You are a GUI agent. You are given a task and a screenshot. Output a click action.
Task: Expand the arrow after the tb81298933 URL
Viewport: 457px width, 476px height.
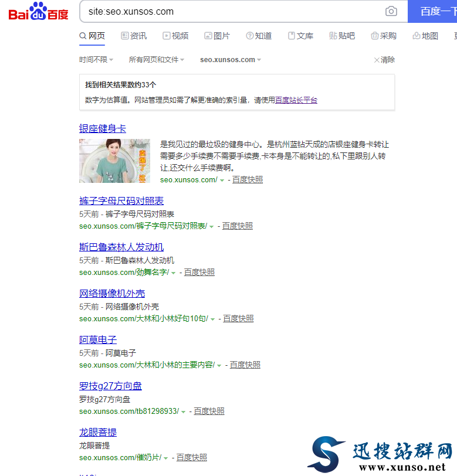coord(183,412)
